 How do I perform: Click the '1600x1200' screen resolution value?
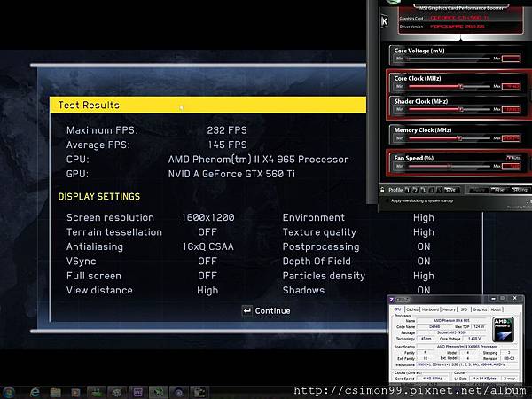pos(208,217)
